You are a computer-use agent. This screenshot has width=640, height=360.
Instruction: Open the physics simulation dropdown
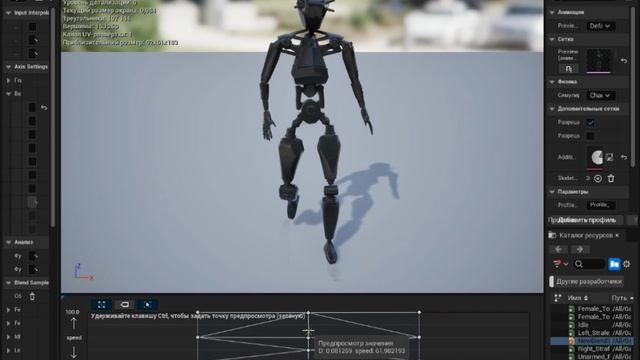pos(600,95)
